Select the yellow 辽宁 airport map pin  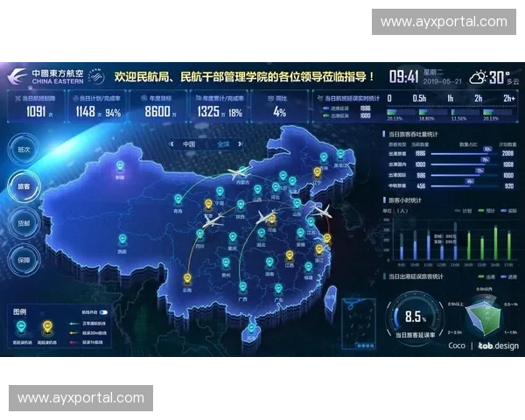pos(317,173)
